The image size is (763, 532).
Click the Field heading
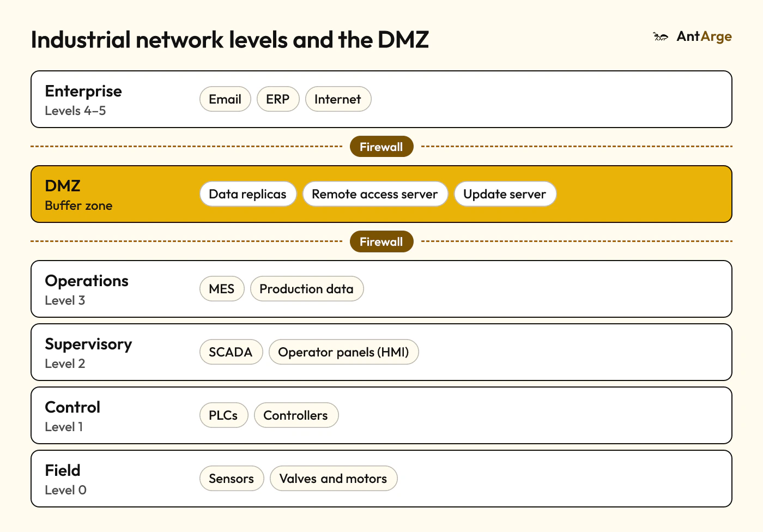click(63, 470)
